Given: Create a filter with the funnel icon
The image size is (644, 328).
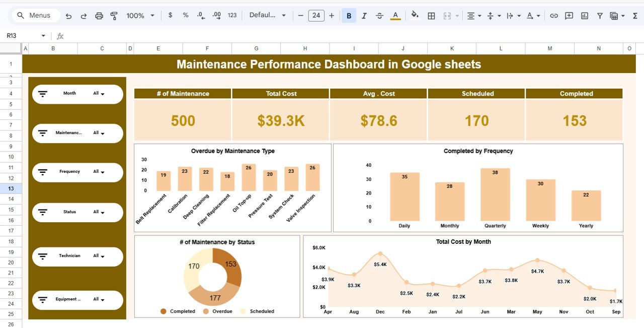Looking at the screenshot, I should coord(600,16).
